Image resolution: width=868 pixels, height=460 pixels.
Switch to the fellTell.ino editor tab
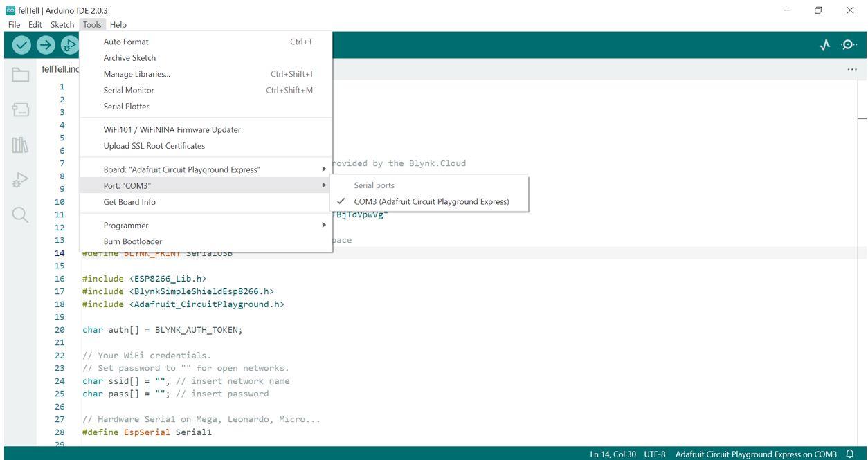pyautogui.click(x=60, y=69)
